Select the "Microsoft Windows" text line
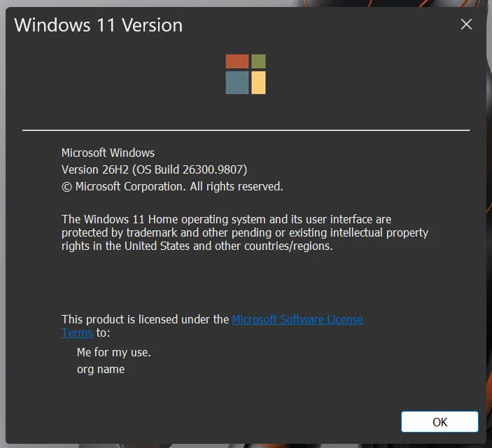 click(108, 153)
